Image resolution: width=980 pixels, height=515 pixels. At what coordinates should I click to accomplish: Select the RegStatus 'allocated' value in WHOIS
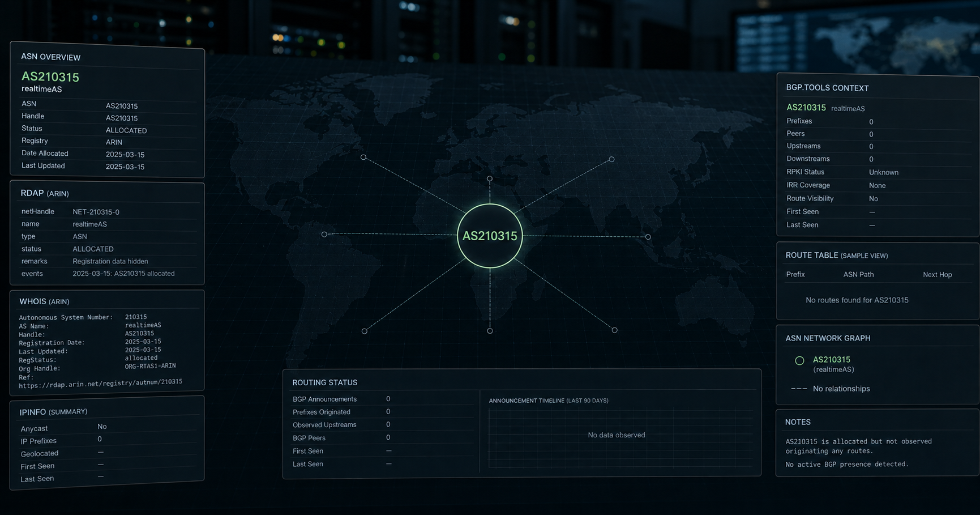pyautogui.click(x=141, y=358)
